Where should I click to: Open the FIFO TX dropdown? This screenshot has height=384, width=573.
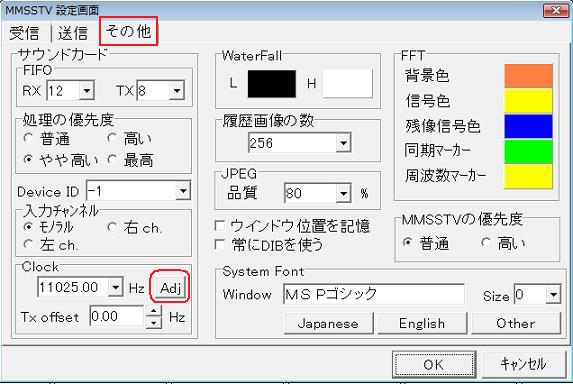pyautogui.click(x=177, y=90)
